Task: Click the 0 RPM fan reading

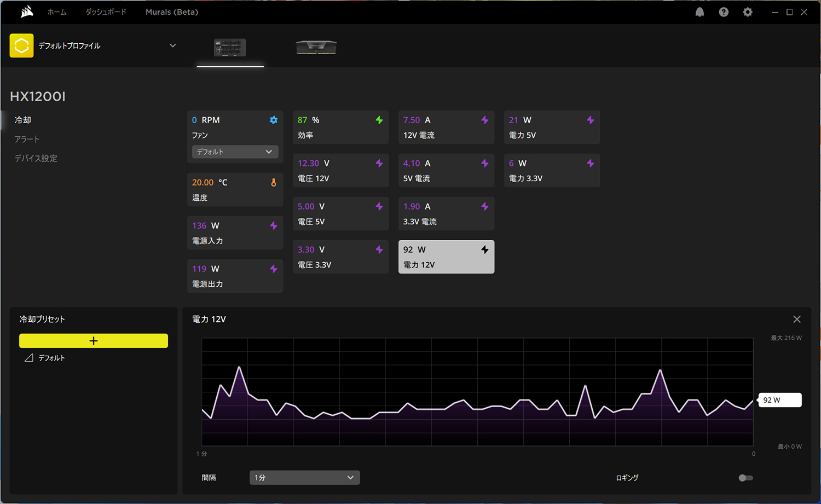Action: click(x=206, y=120)
